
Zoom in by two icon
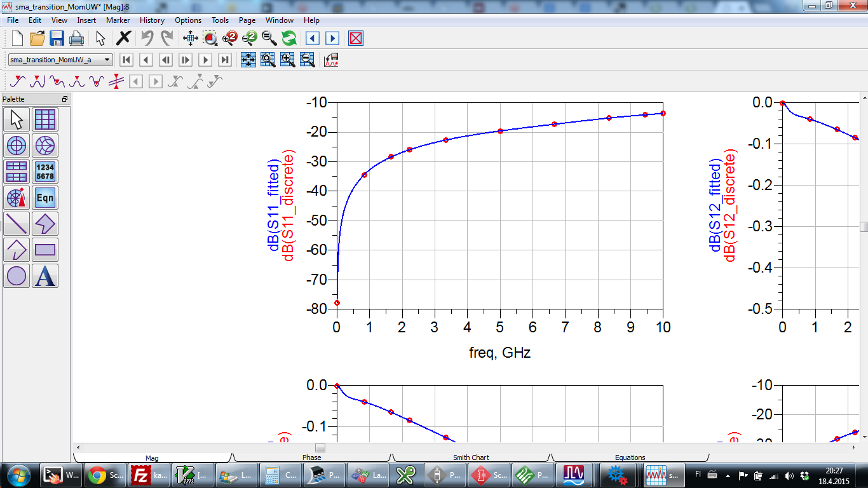tap(229, 38)
